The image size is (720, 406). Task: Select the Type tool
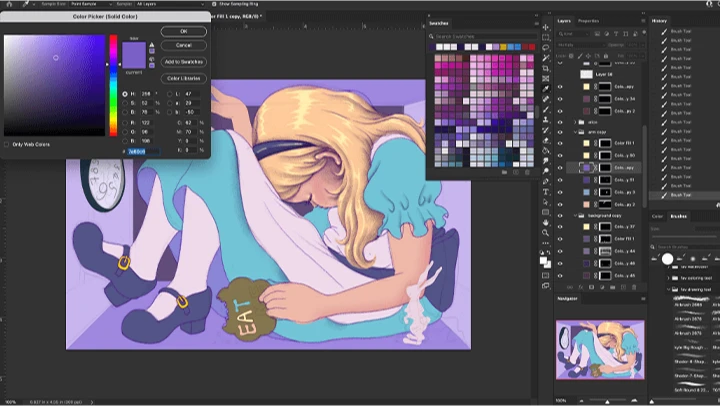tap(546, 192)
